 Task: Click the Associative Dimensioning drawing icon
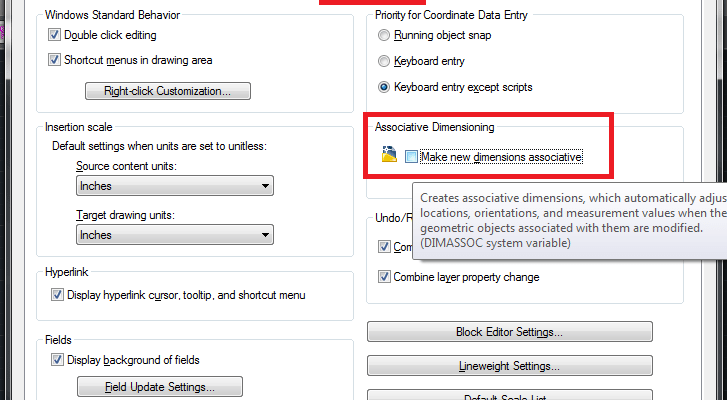389,156
